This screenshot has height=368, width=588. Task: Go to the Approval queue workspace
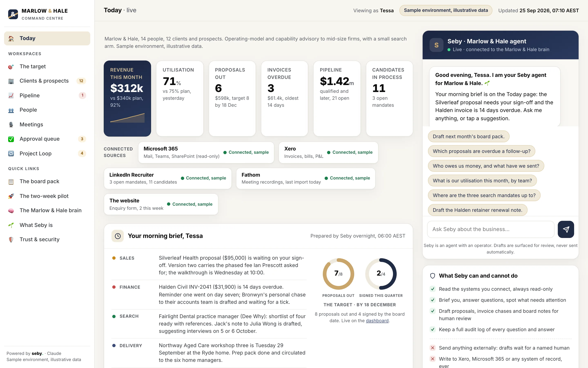47,139
